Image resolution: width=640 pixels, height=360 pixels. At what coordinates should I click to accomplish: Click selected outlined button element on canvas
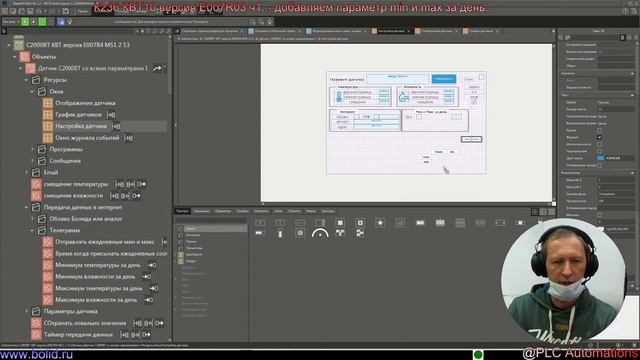(471, 139)
